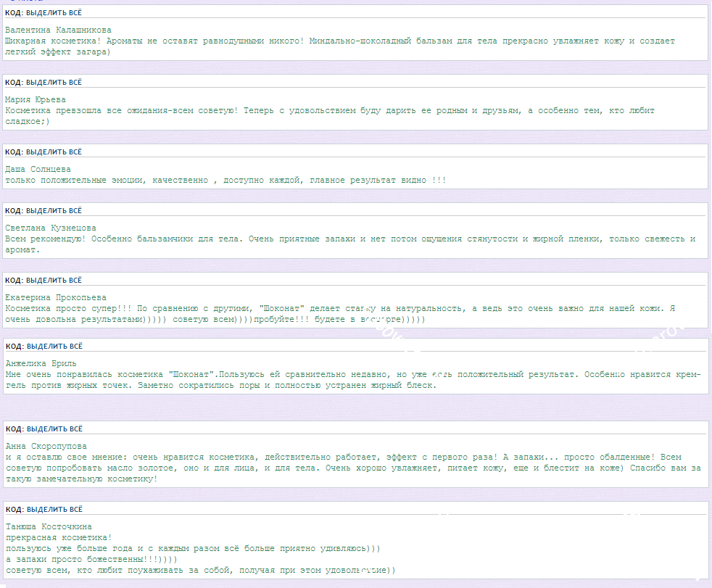This screenshot has width=712, height=588.
Task: Select all text in Танюша Косточкина's block
Action: click(54, 510)
